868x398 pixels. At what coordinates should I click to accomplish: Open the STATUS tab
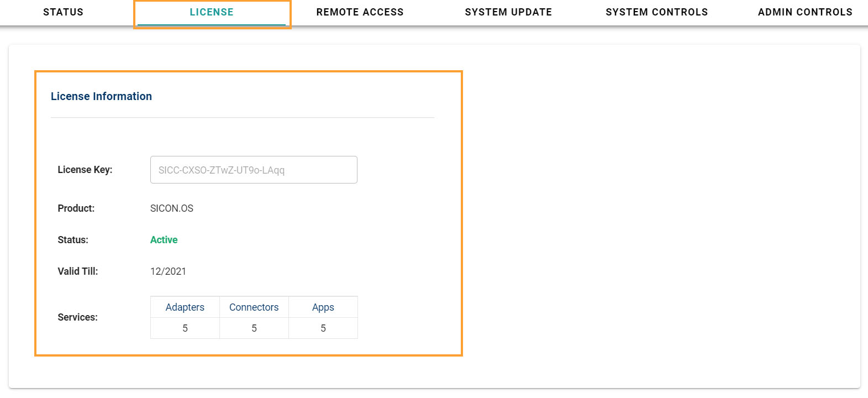tap(63, 12)
